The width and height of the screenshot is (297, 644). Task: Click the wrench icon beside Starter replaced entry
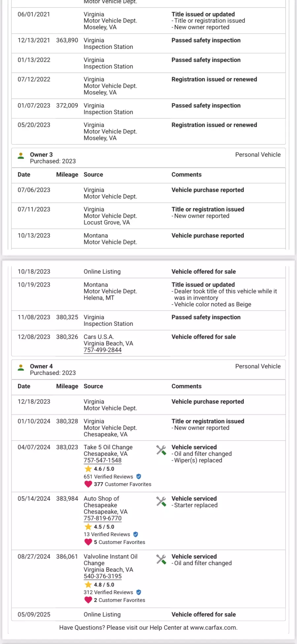tap(161, 501)
